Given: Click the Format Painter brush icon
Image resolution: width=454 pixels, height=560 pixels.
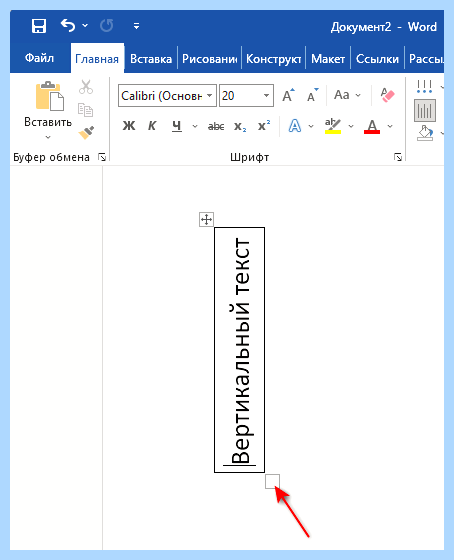Looking at the screenshot, I should (86, 132).
